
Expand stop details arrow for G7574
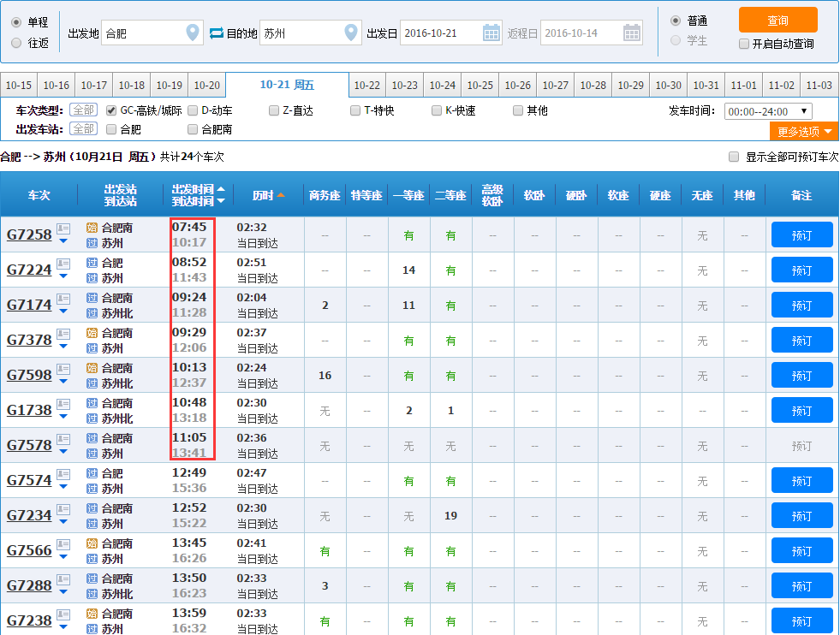tap(63, 487)
